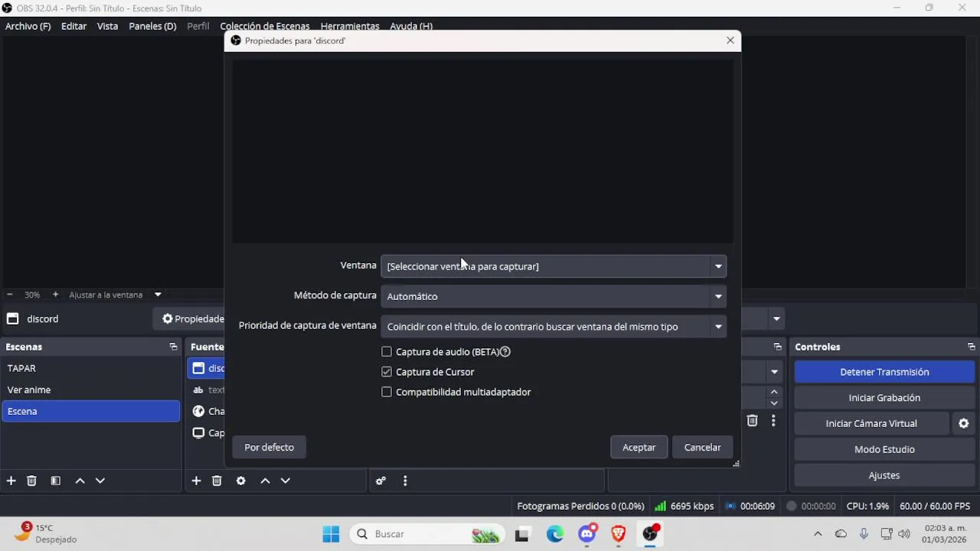
Task: Click Aceptar to confirm properties
Action: coord(639,447)
